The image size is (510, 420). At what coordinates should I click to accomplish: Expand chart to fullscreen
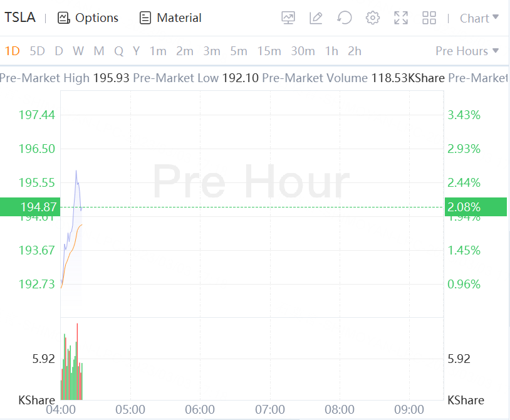(x=401, y=18)
